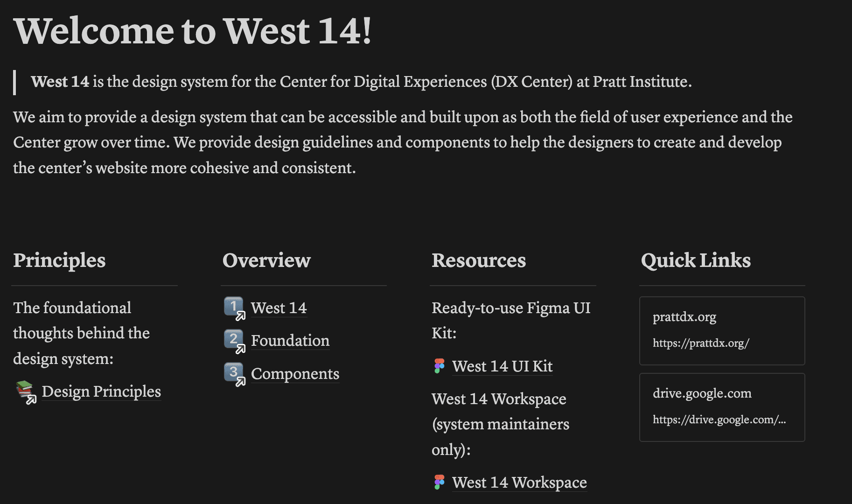
Task: Open the West 14 UI Kit Figma link
Action: [502, 366]
